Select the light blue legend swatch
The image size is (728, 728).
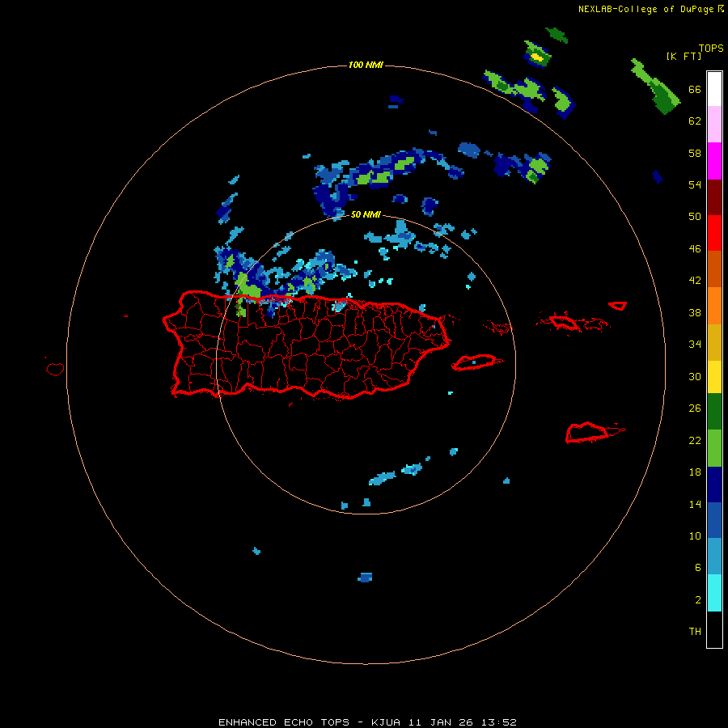click(x=714, y=557)
